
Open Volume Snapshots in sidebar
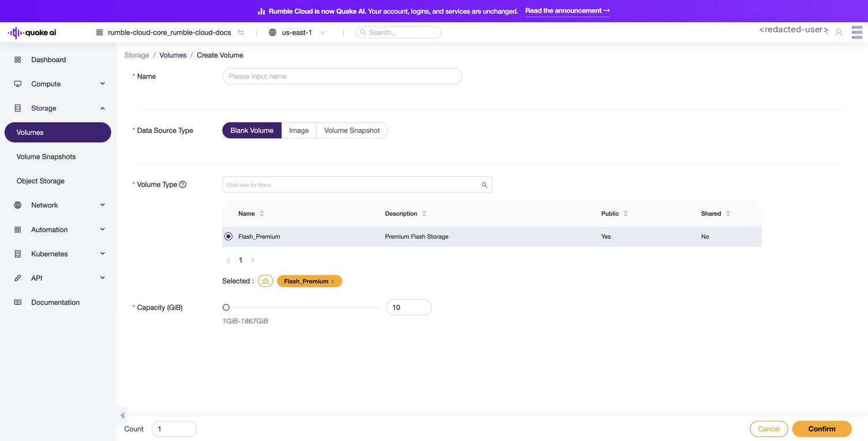[46, 156]
